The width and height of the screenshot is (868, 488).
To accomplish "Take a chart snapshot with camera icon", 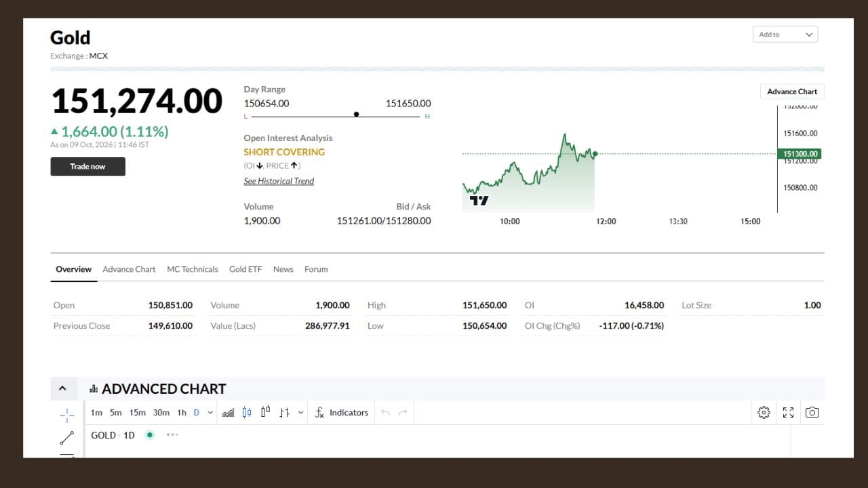I will click(x=812, y=412).
